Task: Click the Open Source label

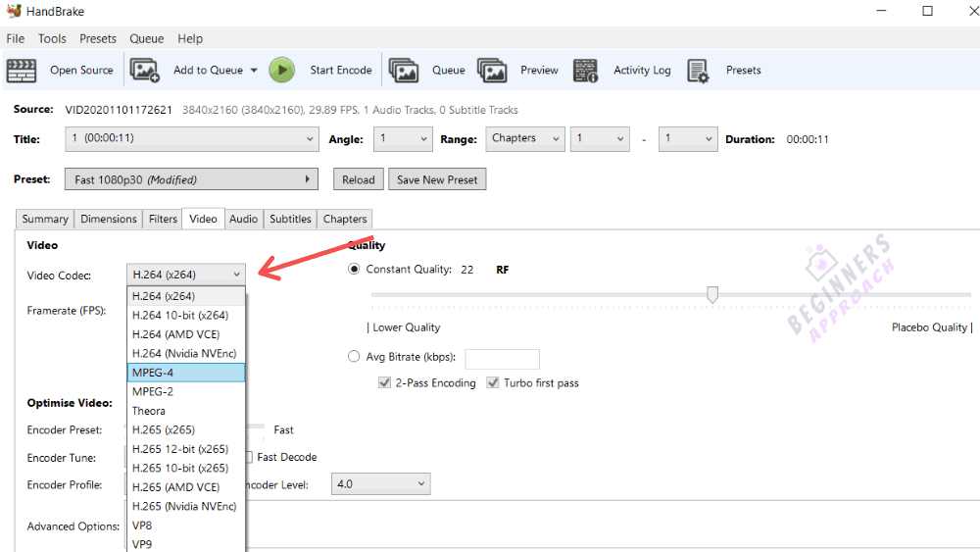Action: coord(82,70)
